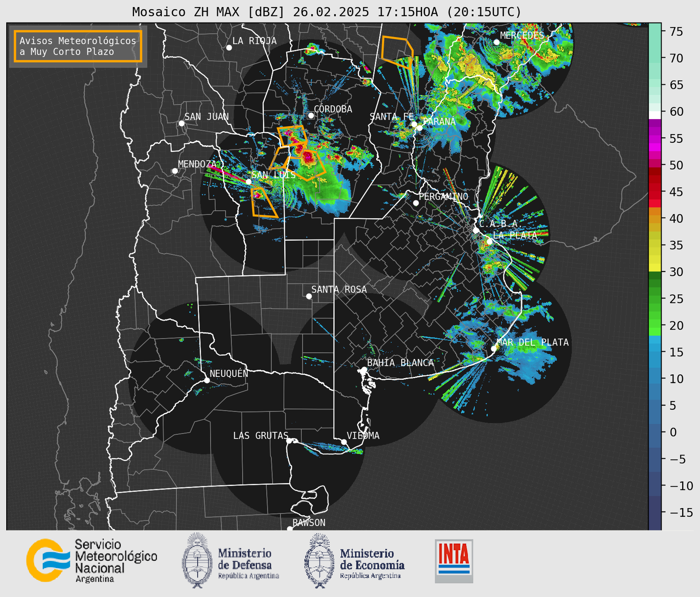The image size is (700, 597).
Task: Pick the mint 70 dBZ band on colorbar
Action: [654, 58]
